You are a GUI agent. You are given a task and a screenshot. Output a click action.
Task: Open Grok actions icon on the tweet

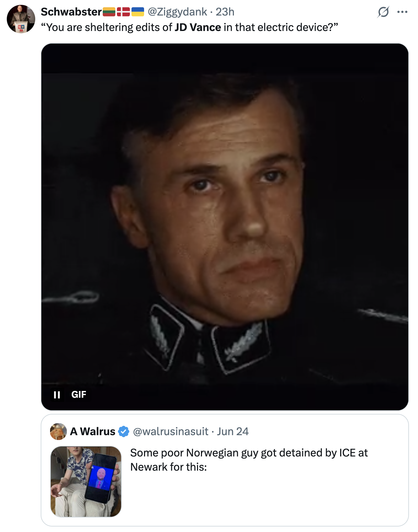point(383,12)
